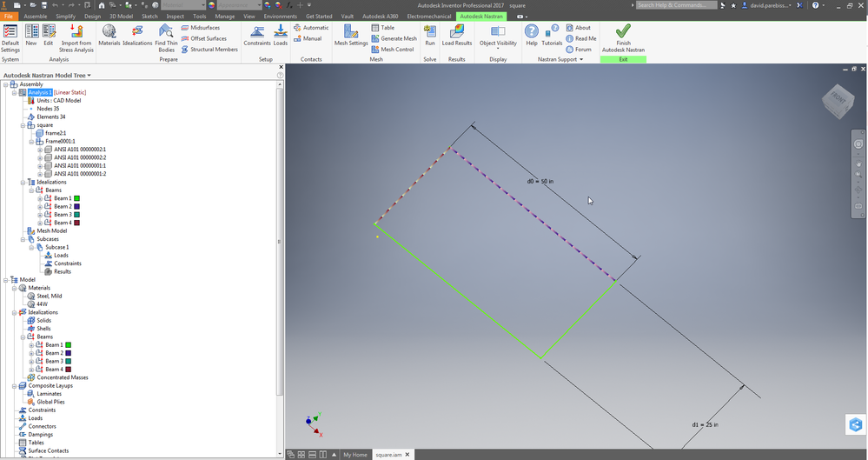Open Default Settings in the System panel
The image size is (868, 460).
(10, 39)
